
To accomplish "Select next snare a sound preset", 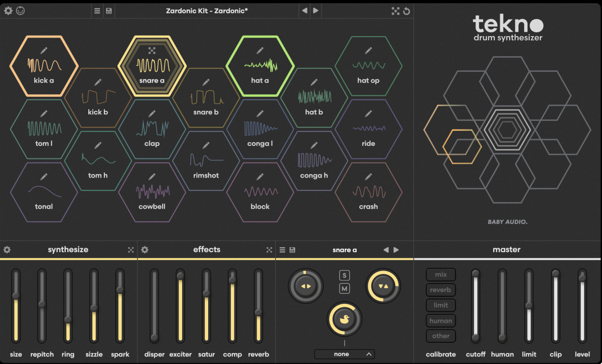I will point(396,250).
